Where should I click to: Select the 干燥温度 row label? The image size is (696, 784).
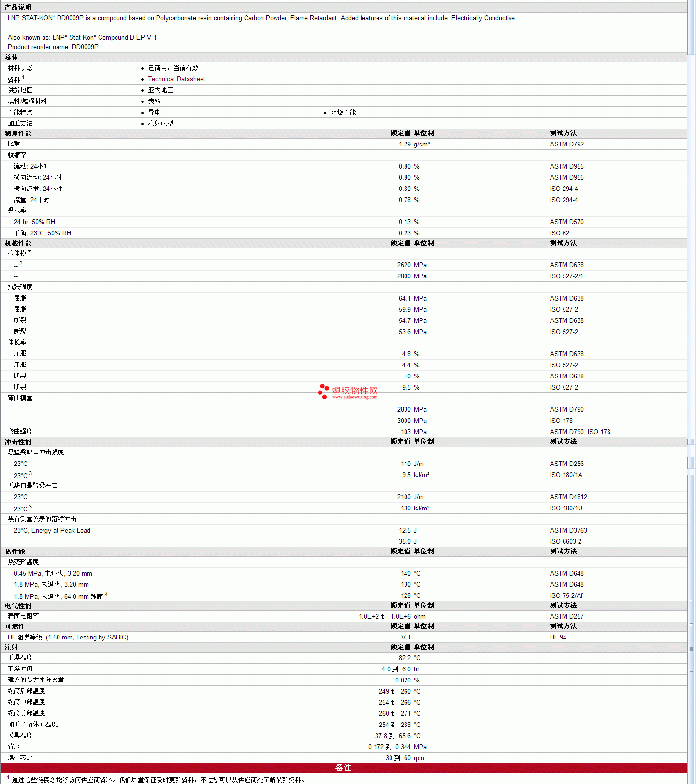20,657
